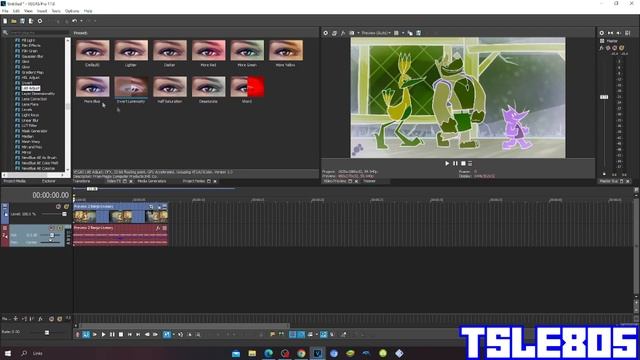Choose the More Blue preset thumbnail
This screenshot has height=360, width=640.
[x=92, y=87]
